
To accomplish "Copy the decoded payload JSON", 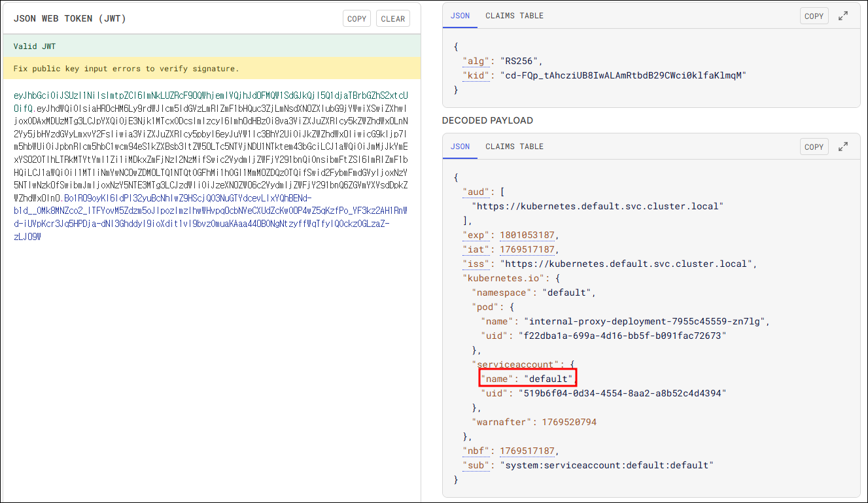I will pos(814,147).
